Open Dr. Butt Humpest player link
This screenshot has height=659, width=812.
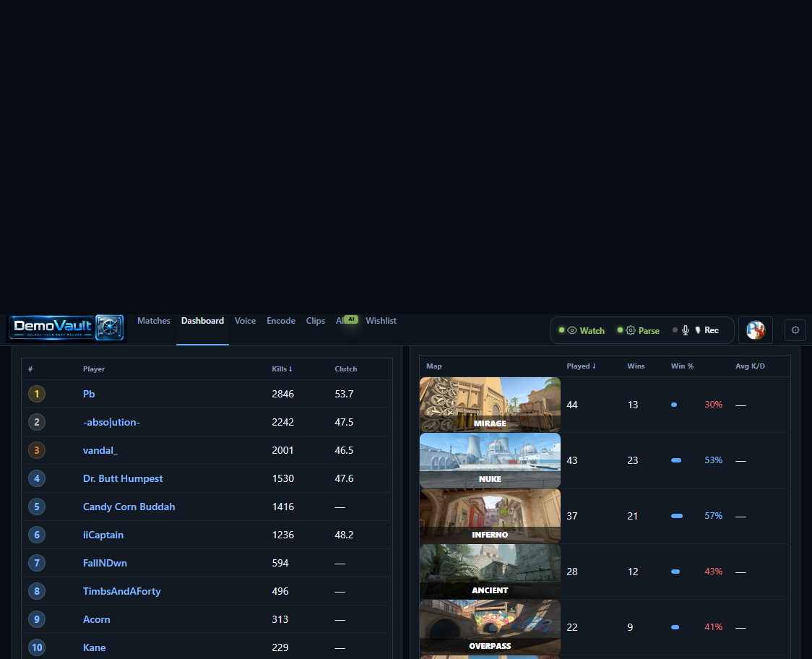point(123,478)
